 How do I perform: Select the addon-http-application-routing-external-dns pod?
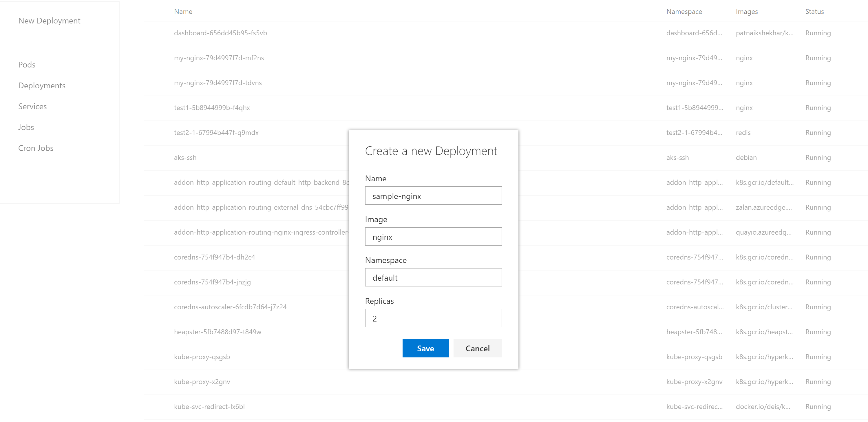pos(261,207)
